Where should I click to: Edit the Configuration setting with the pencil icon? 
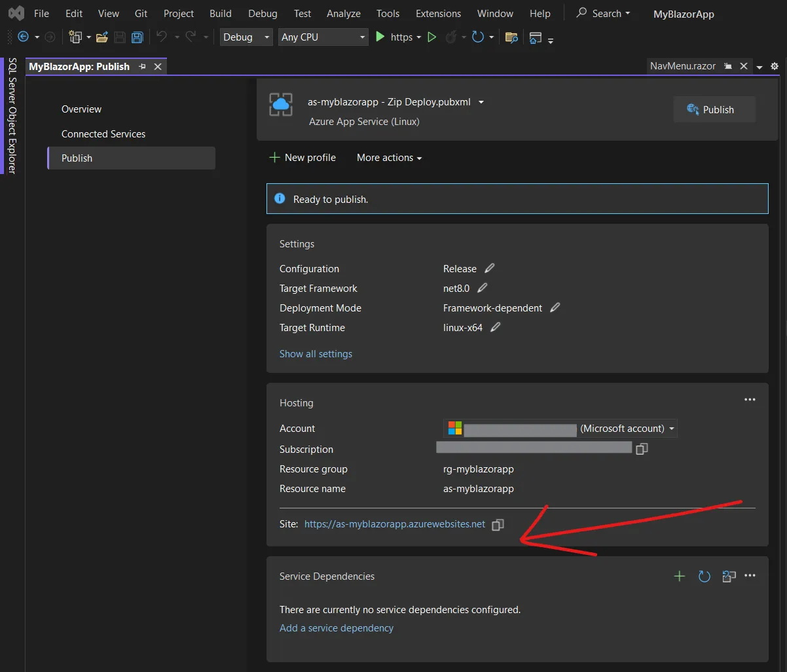[489, 268]
